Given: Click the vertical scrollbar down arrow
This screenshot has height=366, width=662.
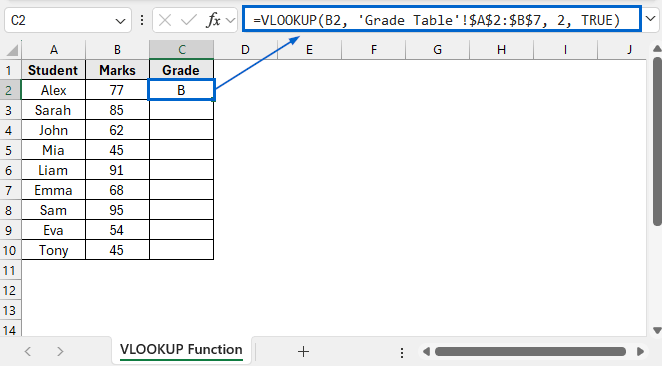Looking at the screenshot, I should point(657,330).
